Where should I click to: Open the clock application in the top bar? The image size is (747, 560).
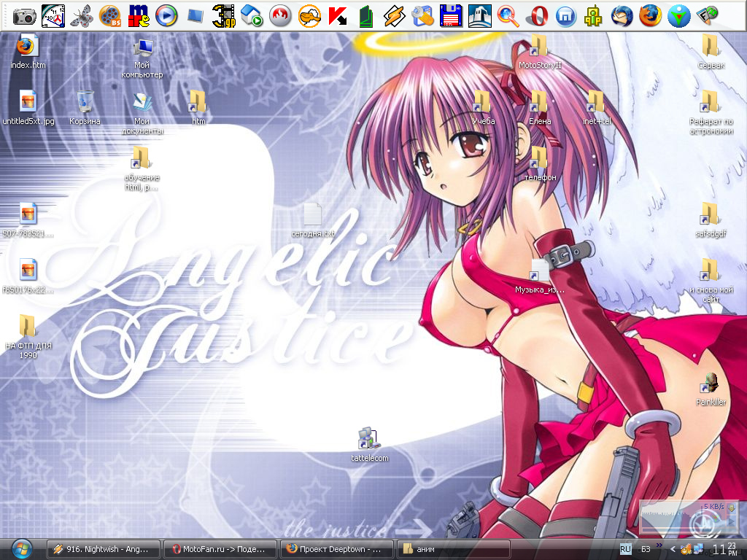(x=53, y=17)
